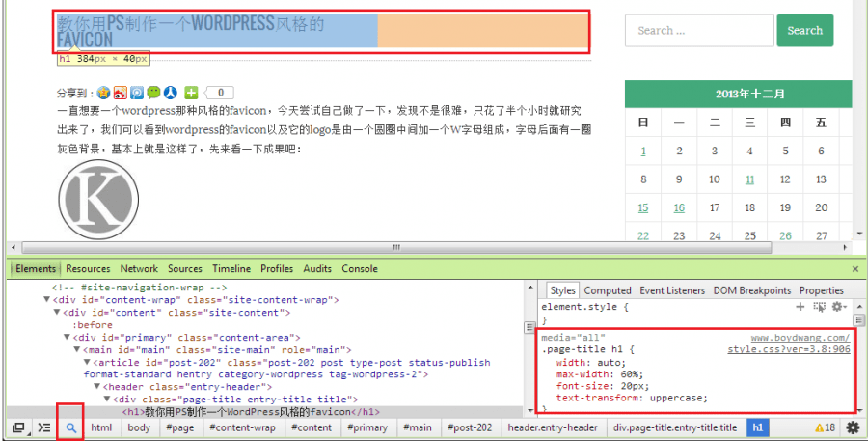Switch to the Network tab

pyautogui.click(x=139, y=269)
